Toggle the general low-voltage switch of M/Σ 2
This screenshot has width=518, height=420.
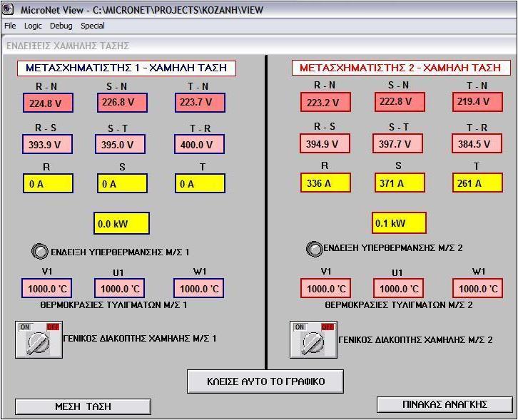313,339
